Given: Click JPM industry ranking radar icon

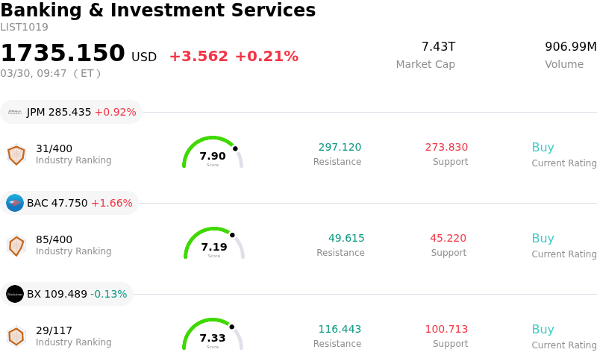Looking at the screenshot, I should 16,154.
